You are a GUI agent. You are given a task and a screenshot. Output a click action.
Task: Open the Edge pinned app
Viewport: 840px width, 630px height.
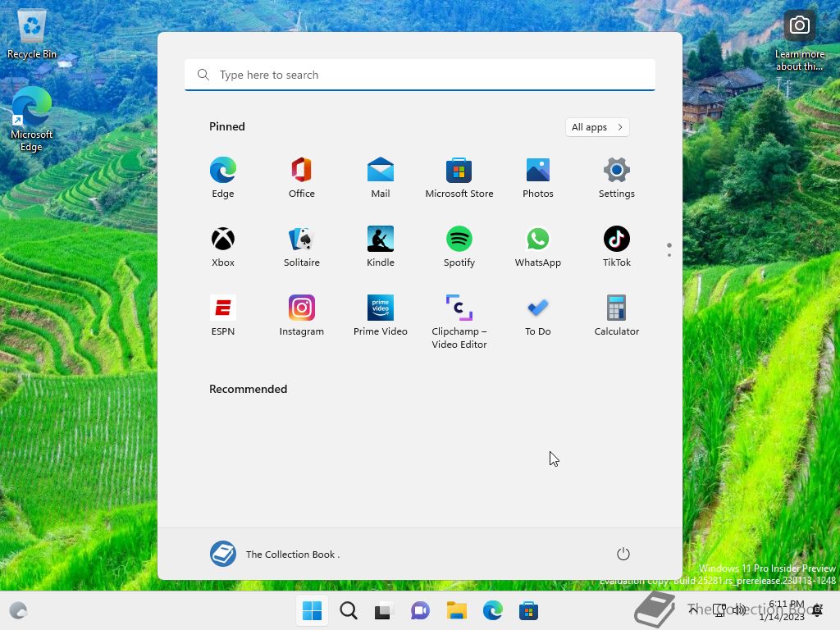[223, 178]
